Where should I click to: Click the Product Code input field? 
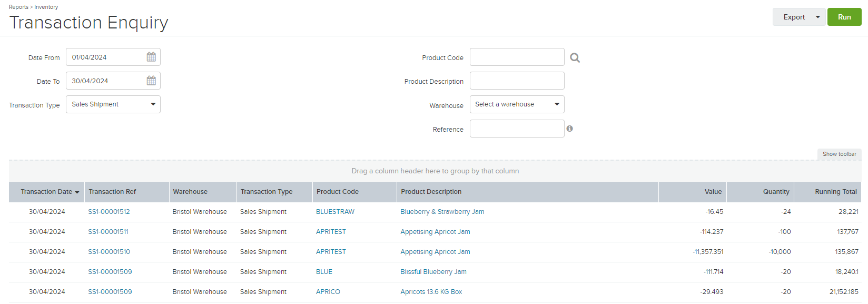click(517, 57)
